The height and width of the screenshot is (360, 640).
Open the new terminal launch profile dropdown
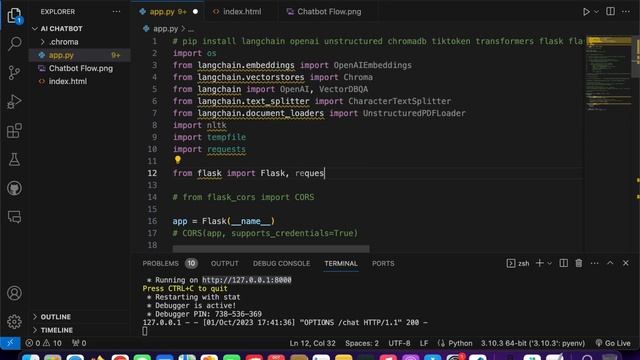[549, 264]
